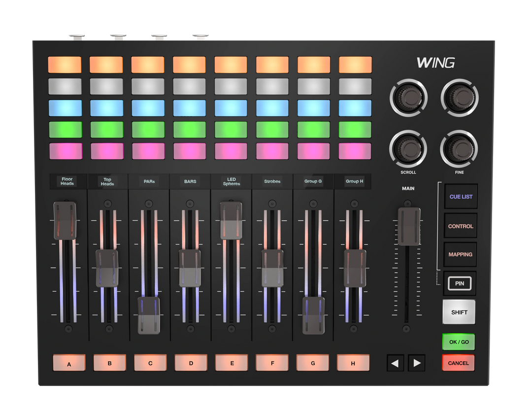532x414 pixels.
Task: Tap green pad above Group H column
Action: tap(355, 130)
